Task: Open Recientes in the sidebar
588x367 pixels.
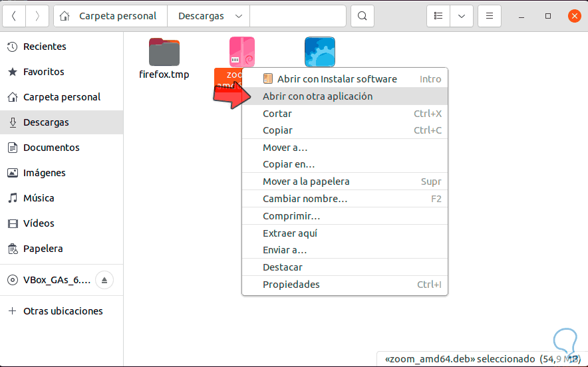Action: (45, 47)
